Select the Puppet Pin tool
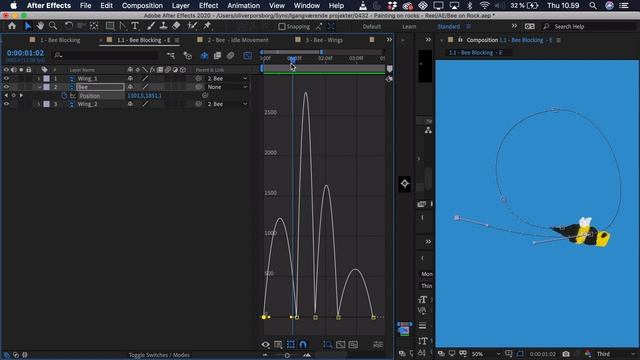 [207, 26]
